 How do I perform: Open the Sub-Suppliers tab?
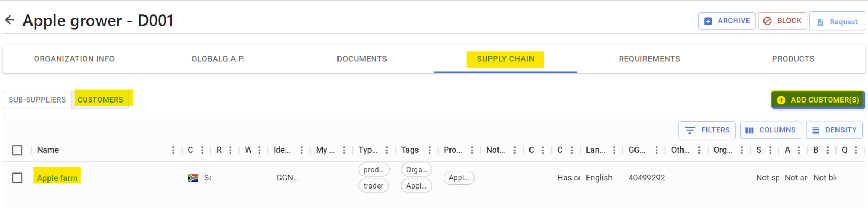(37, 100)
